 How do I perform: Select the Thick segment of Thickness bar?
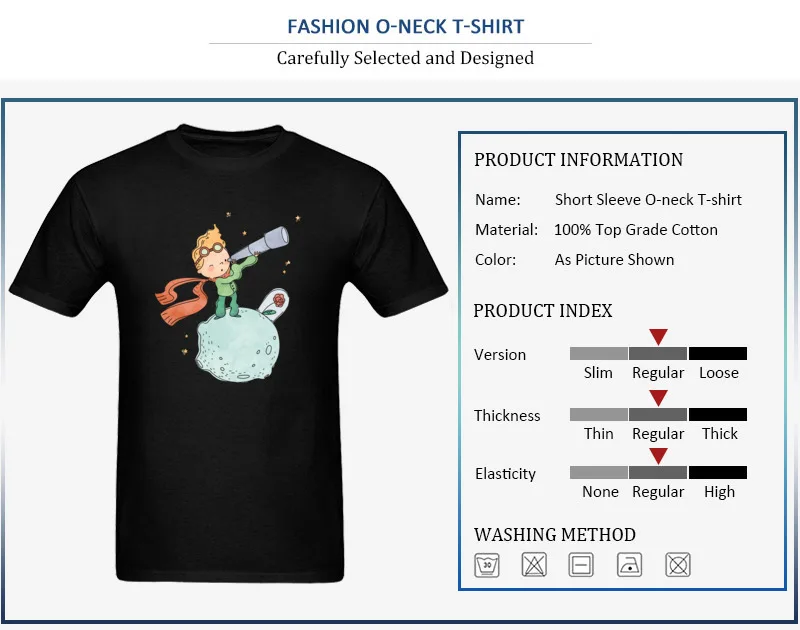tap(718, 414)
